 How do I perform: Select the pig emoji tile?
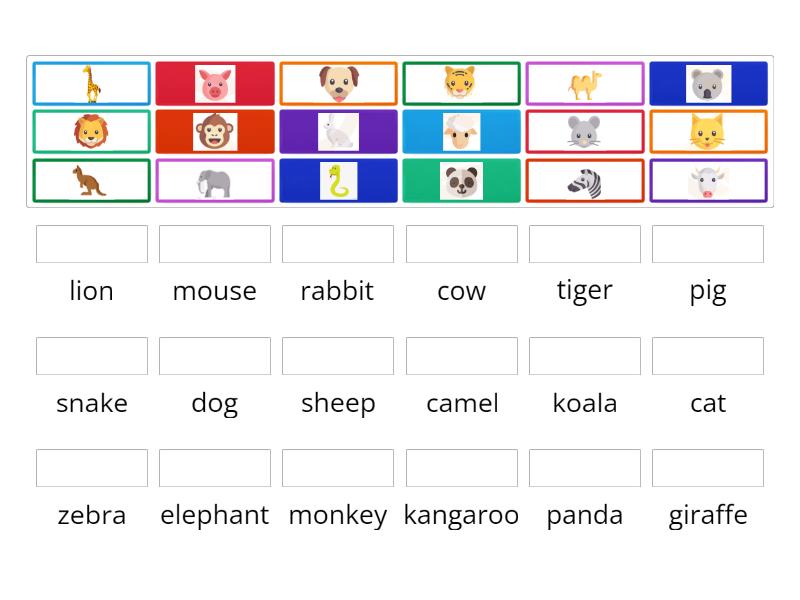pyautogui.click(x=214, y=83)
